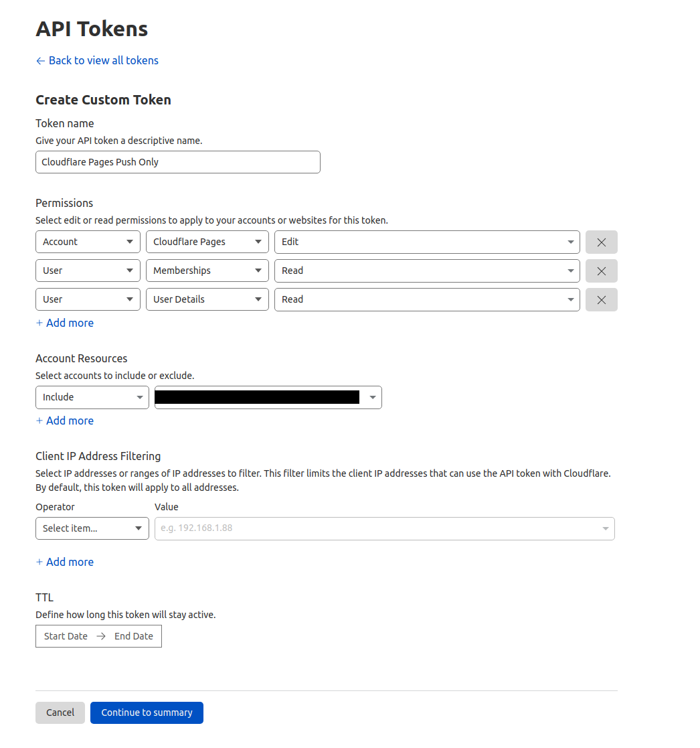Open the TTL Start Date picker
700x748 pixels.
[66, 636]
